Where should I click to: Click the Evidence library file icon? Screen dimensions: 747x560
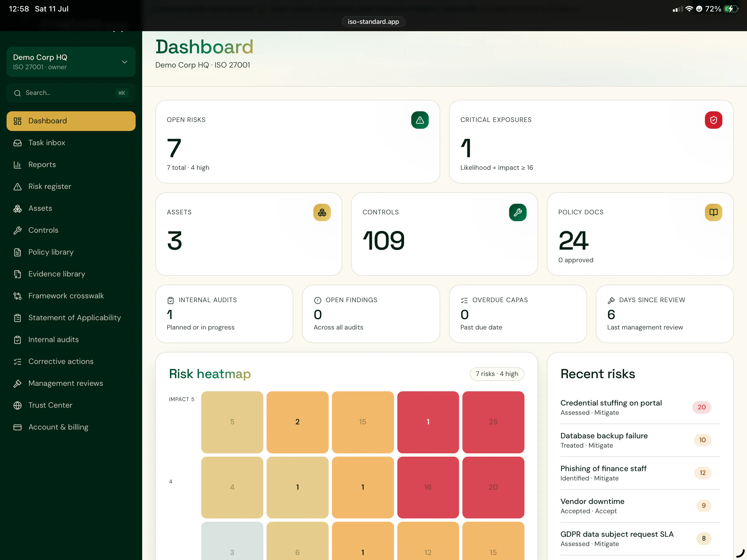click(x=17, y=274)
